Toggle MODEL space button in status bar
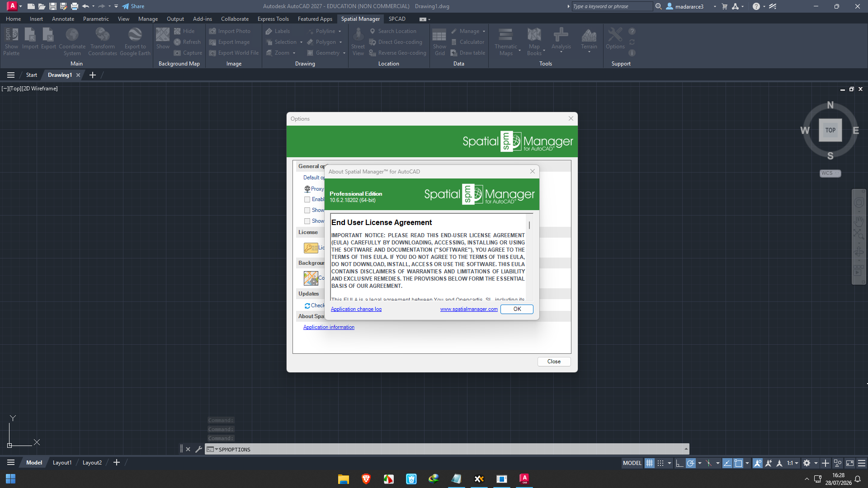The height and width of the screenshot is (488, 868). [632, 463]
